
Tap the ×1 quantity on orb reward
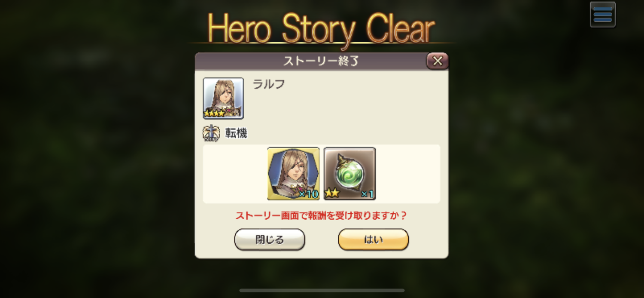pos(367,194)
